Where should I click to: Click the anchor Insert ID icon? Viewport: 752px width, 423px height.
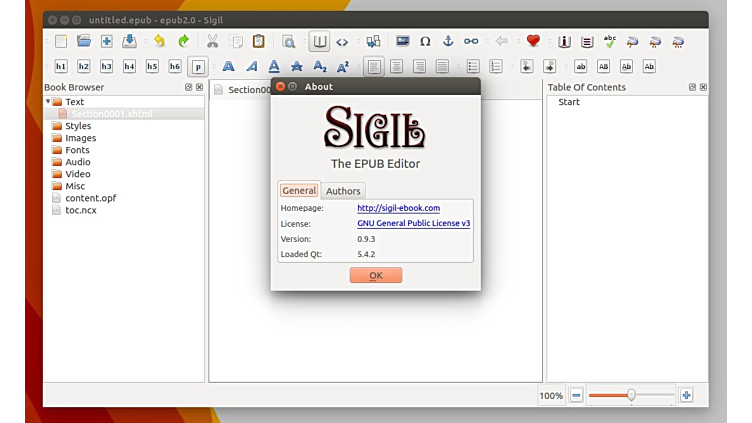pos(448,41)
